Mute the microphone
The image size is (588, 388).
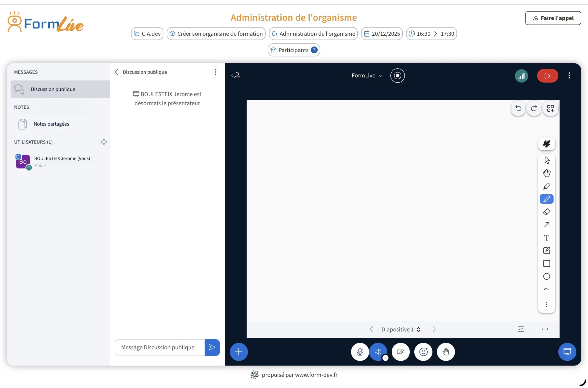tap(360, 352)
